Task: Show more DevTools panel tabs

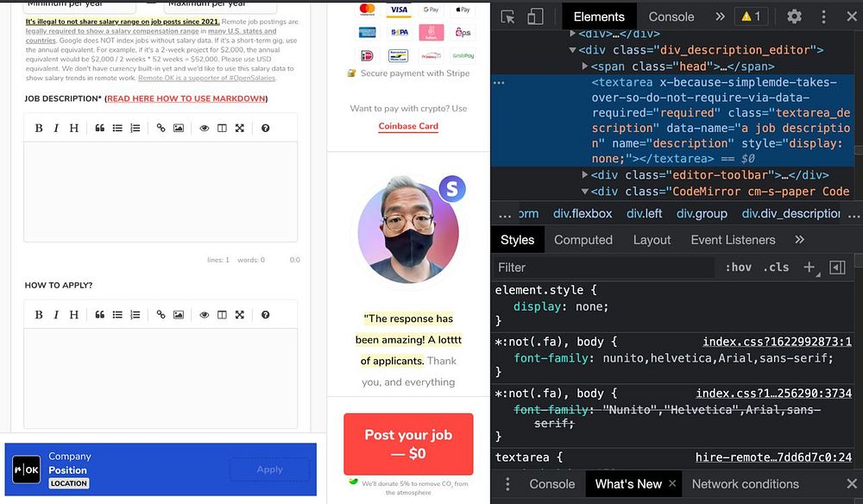Action: 720,16
